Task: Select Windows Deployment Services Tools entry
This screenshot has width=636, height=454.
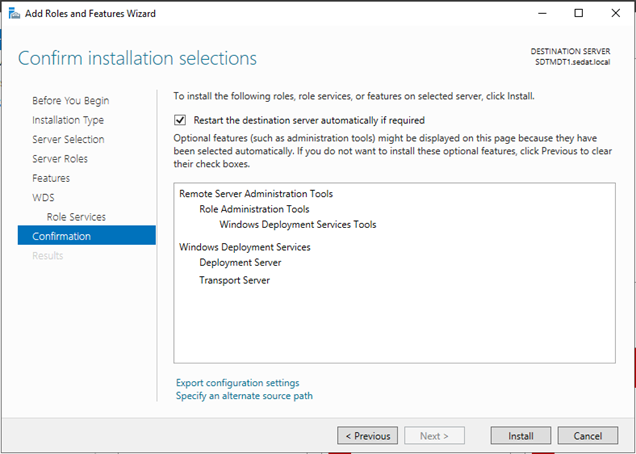Action: coord(298,224)
